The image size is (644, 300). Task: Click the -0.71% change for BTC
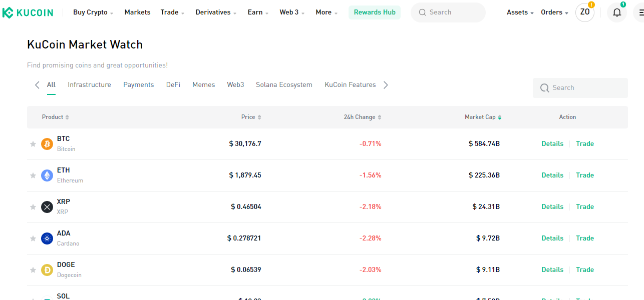pos(371,144)
